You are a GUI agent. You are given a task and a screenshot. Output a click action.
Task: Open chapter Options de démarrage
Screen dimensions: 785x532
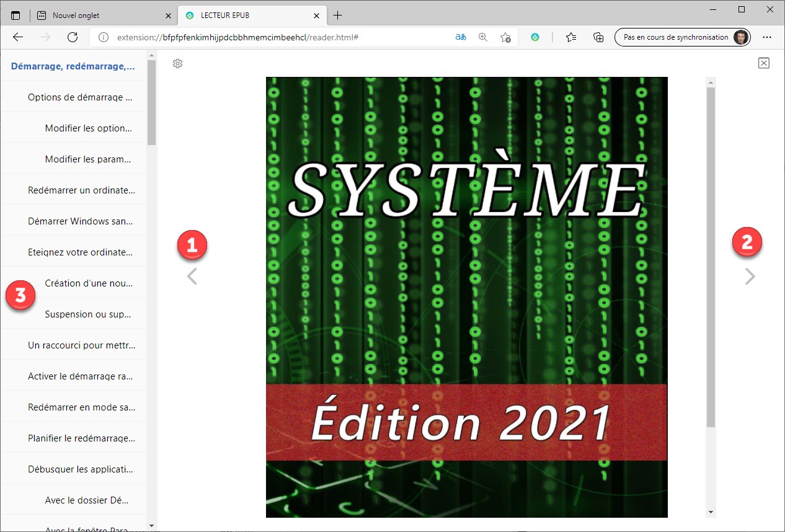[80, 97]
